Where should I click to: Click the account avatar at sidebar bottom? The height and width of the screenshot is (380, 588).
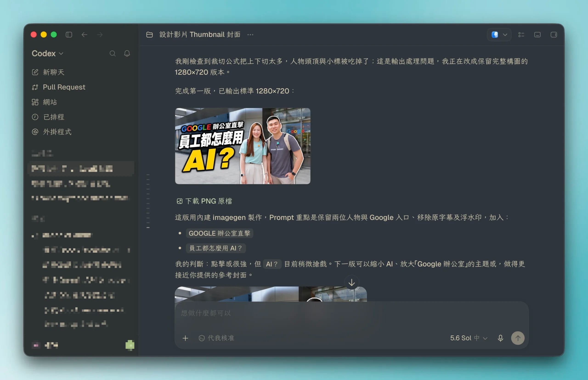click(36, 345)
